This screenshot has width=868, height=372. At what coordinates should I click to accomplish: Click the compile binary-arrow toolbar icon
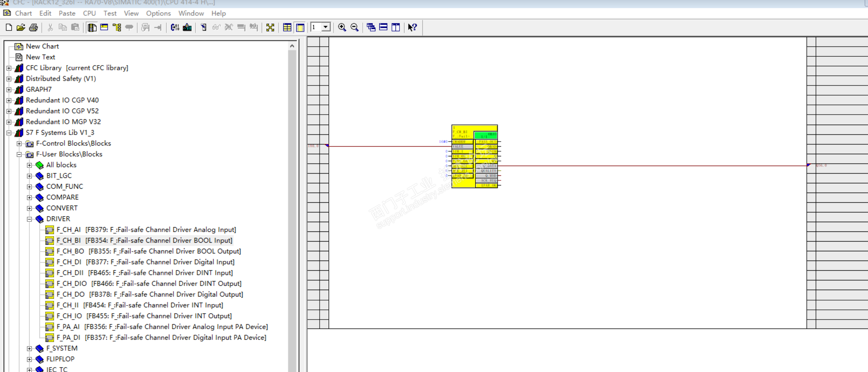[175, 27]
